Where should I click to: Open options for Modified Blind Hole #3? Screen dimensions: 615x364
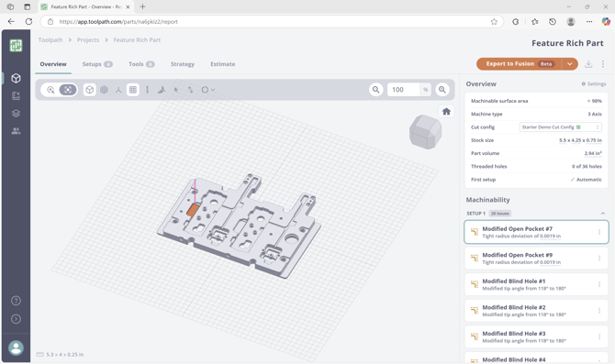599,336
